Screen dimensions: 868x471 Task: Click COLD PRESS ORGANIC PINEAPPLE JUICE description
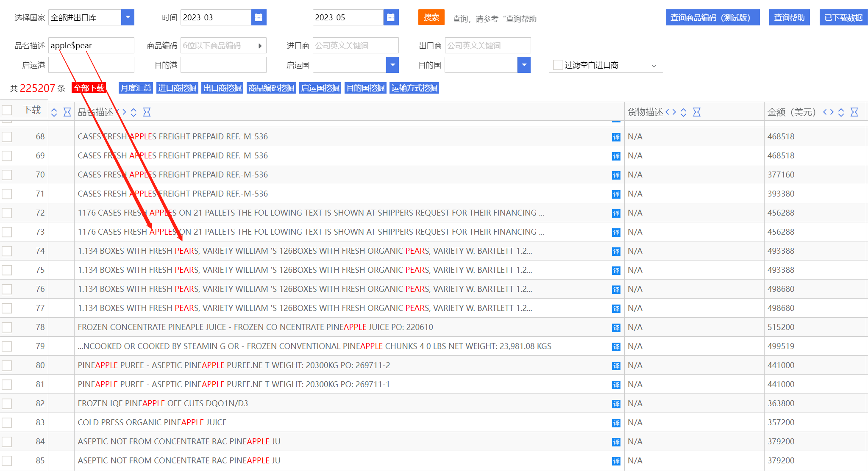(x=152, y=423)
